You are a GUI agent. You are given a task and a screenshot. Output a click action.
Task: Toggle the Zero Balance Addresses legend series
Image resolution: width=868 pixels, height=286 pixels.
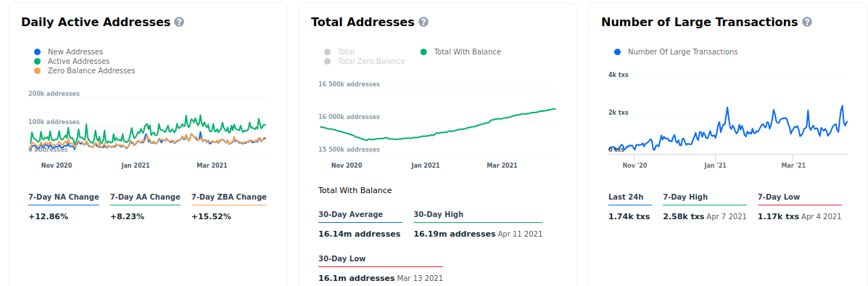[85, 71]
